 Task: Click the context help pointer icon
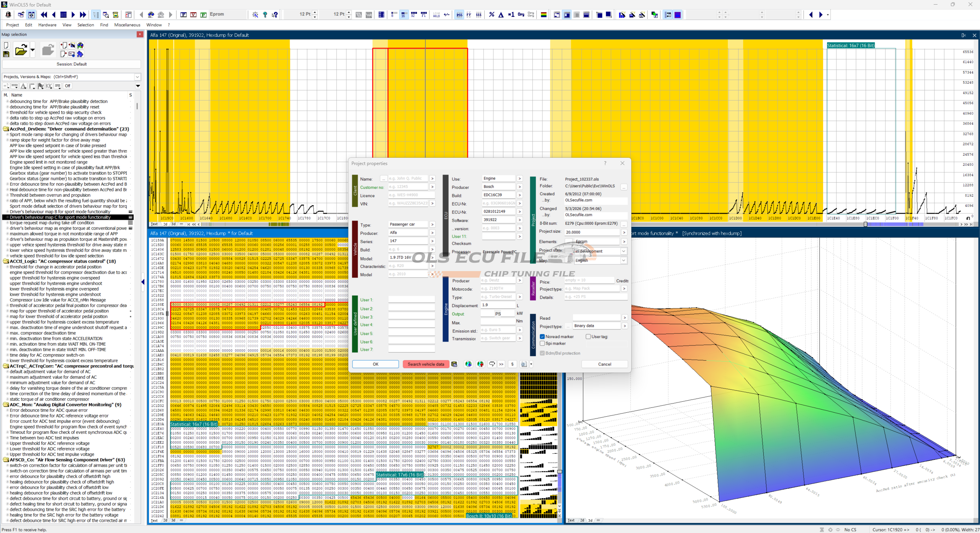click(275, 15)
